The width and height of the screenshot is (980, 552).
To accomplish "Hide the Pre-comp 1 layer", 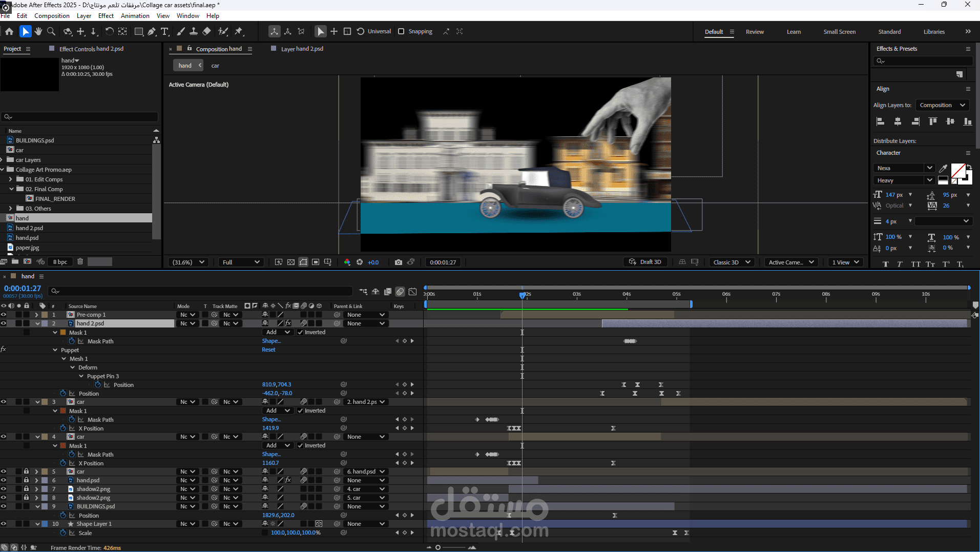I will click(x=4, y=315).
